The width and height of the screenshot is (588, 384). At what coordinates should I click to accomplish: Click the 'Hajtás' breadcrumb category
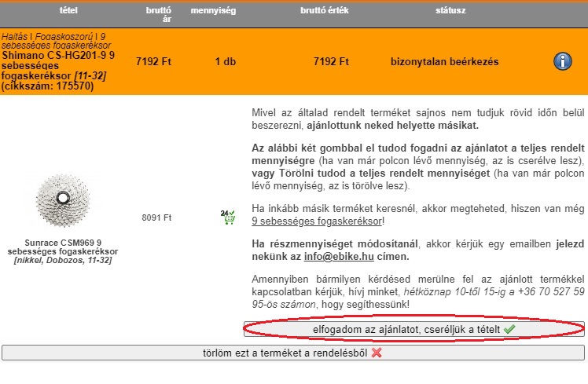pyautogui.click(x=14, y=36)
